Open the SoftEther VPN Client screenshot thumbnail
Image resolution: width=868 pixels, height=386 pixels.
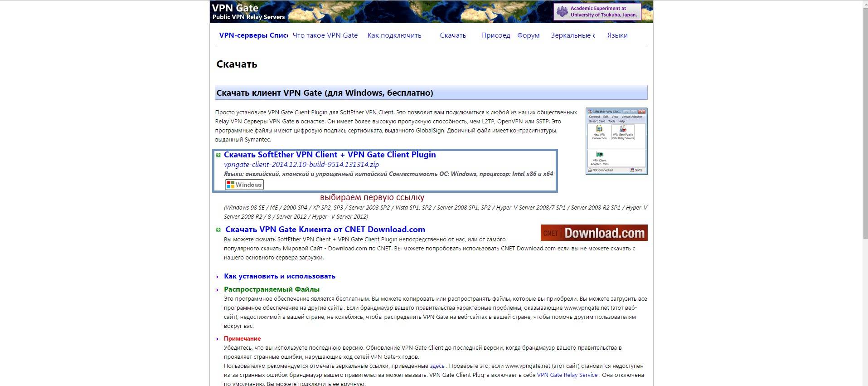point(616,141)
